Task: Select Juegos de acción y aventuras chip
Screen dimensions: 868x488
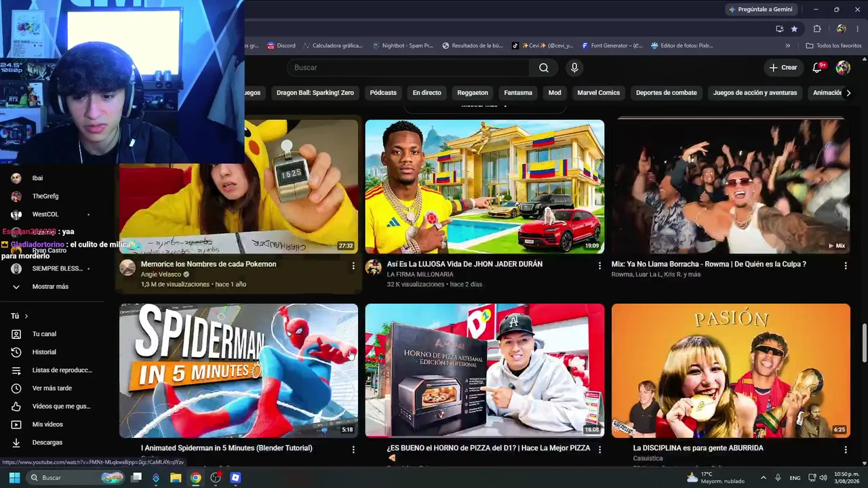Action: point(755,93)
